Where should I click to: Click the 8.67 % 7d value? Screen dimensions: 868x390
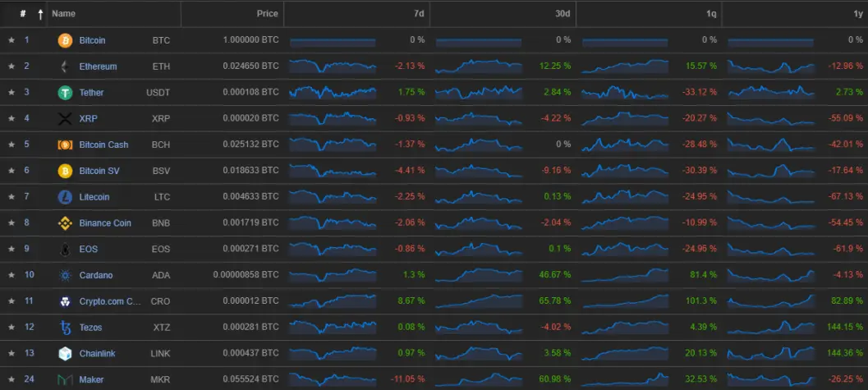pyautogui.click(x=411, y=301)
